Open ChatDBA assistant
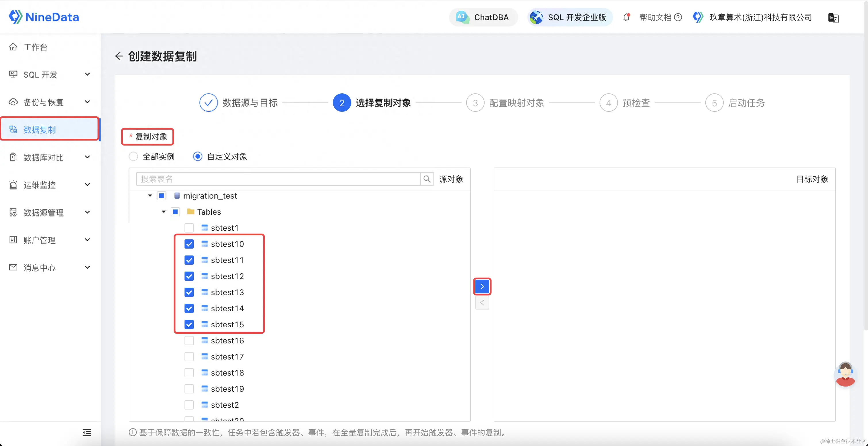This screenshot has width=868, height=446. coord(483,17)
